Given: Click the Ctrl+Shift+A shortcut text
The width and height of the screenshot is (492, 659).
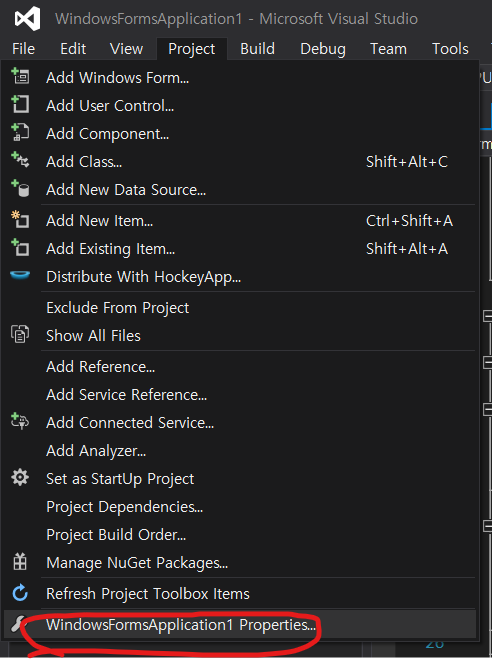Looking at the screenshot, I should tap(409, 221).
